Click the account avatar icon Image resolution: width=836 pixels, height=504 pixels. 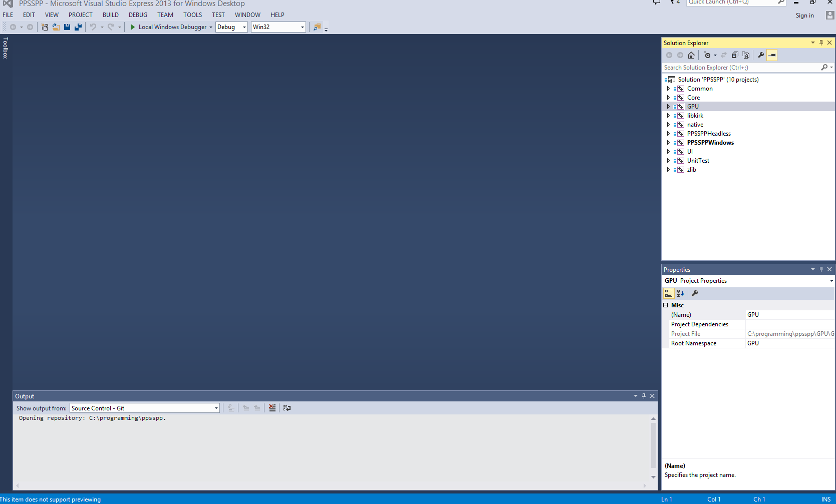[x=830, y=15]
